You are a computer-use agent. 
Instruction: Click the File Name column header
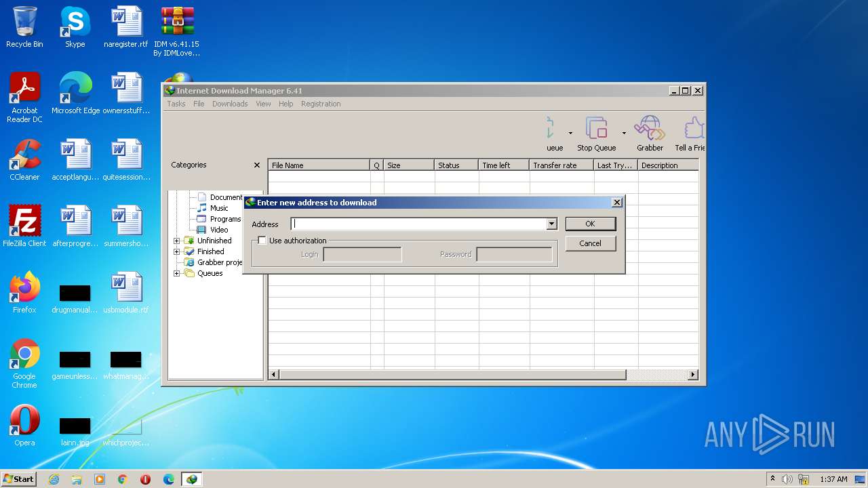319,165
